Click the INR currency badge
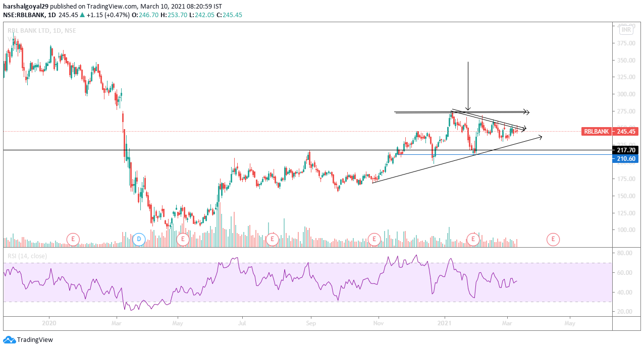Viewport: 644px width, 349px height. tap(626, 30)
